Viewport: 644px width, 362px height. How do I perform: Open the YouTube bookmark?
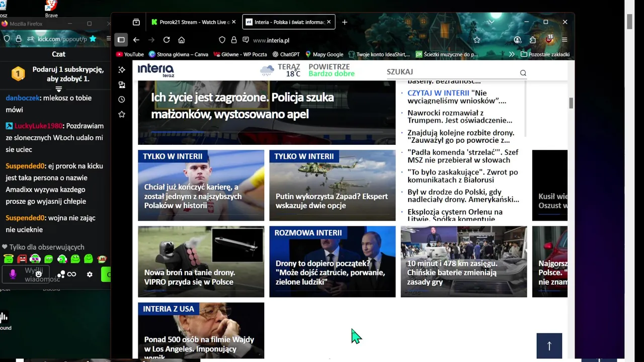[x=130, y=54]
